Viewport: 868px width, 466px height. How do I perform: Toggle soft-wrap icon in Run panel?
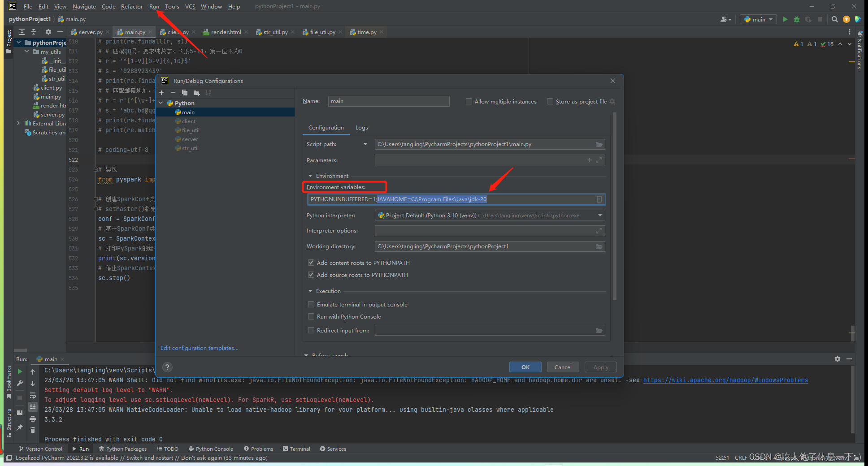pos(33,395)
